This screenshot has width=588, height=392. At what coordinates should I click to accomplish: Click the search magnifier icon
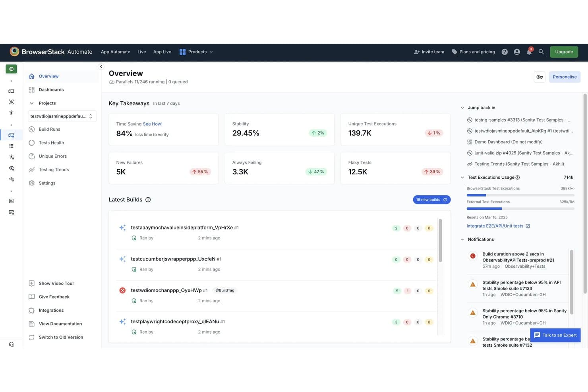[541, 52]
